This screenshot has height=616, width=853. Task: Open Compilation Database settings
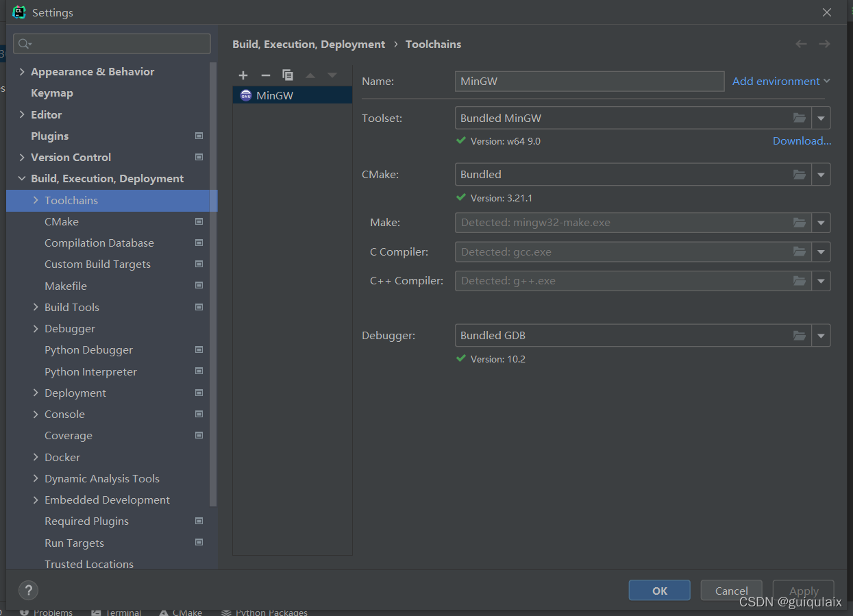pos(99,243)
